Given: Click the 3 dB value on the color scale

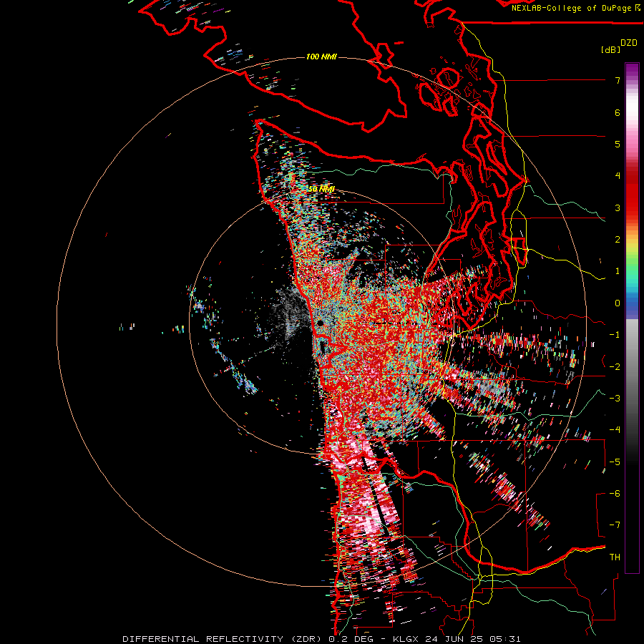Looking at the screenshot, I should pyautogui.click(x=618, y=208).
